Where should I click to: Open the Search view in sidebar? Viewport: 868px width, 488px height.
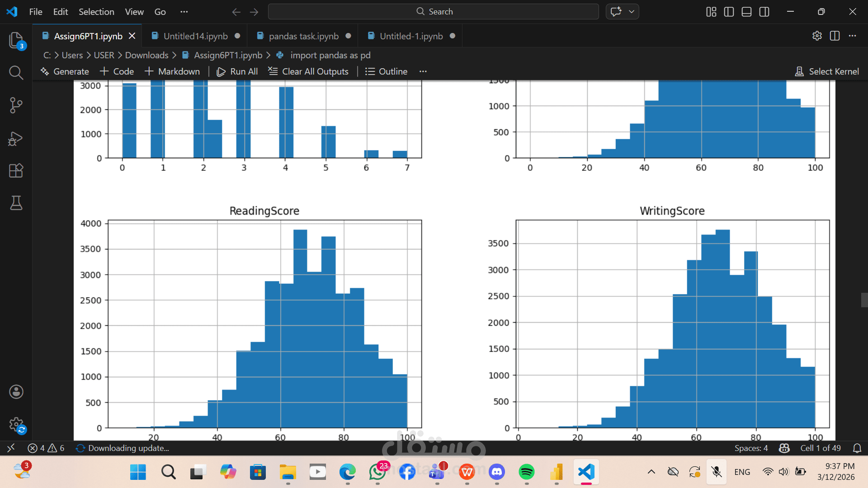point(16,72)
